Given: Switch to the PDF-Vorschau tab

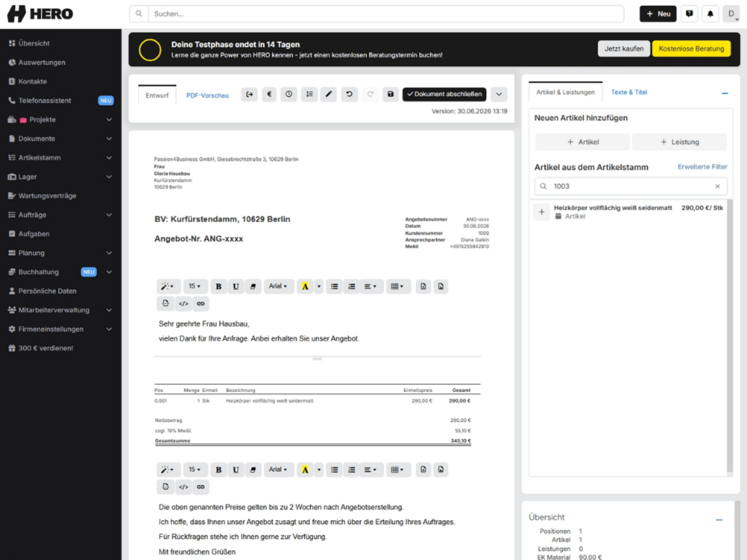Looking at the screenshot, I should [x=207, y=95].
